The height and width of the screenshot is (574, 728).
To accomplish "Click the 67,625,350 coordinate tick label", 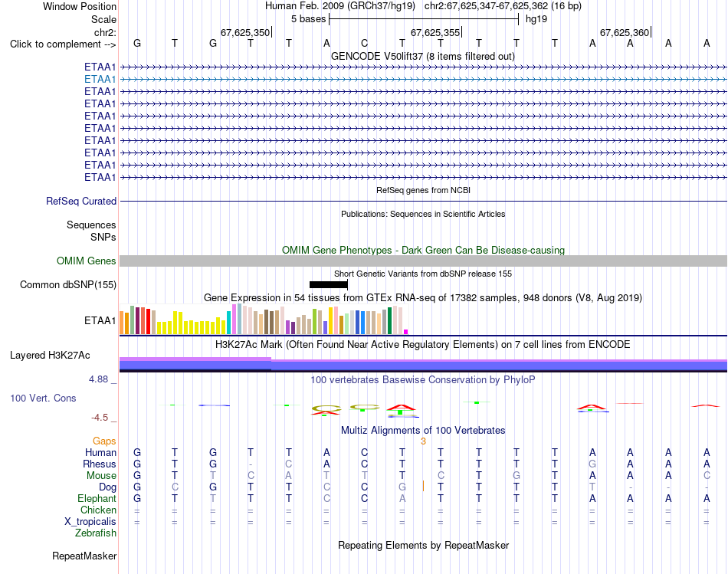I will [x=244, y=32].
